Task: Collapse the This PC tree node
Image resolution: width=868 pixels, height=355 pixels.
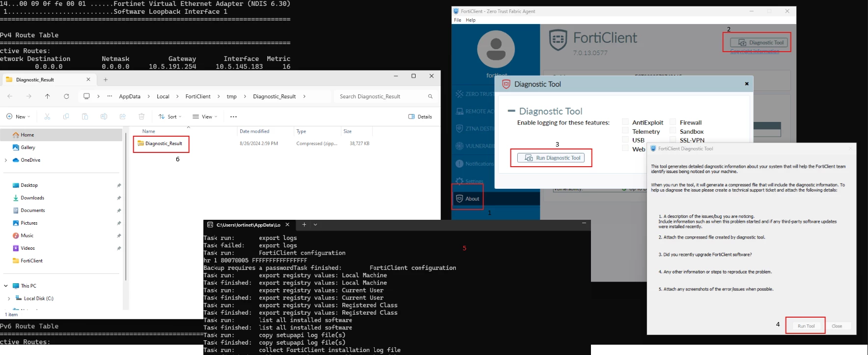Action: (6, 286)
